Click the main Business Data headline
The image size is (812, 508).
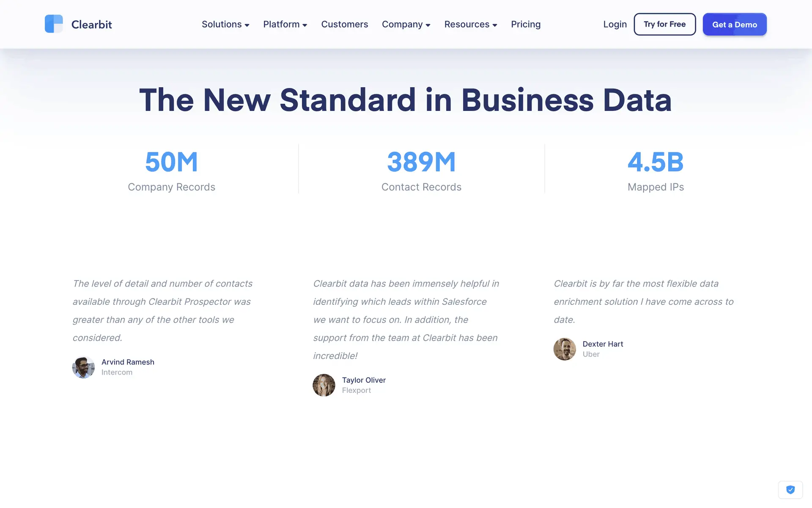coord(405,100)
